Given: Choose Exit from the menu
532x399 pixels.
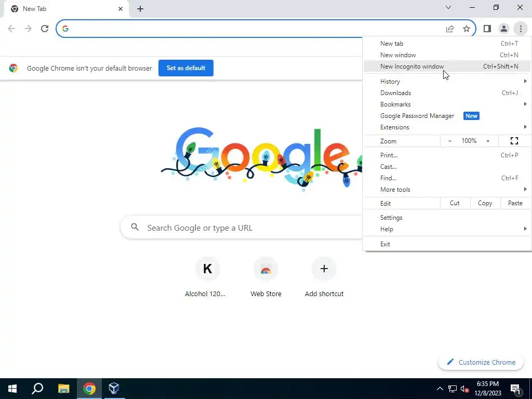Looking at the screenshot, I should [447, 244].
